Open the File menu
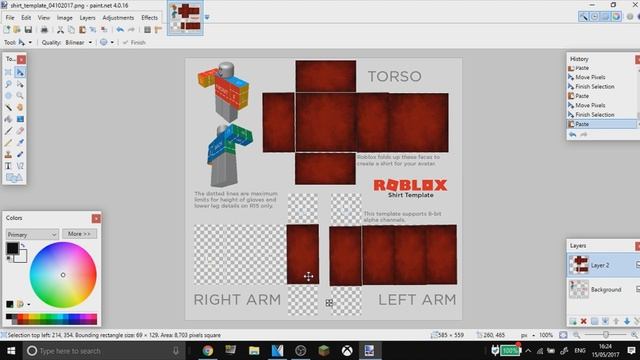Viewport: 640px width, 360px height. [x=10, y=18]
